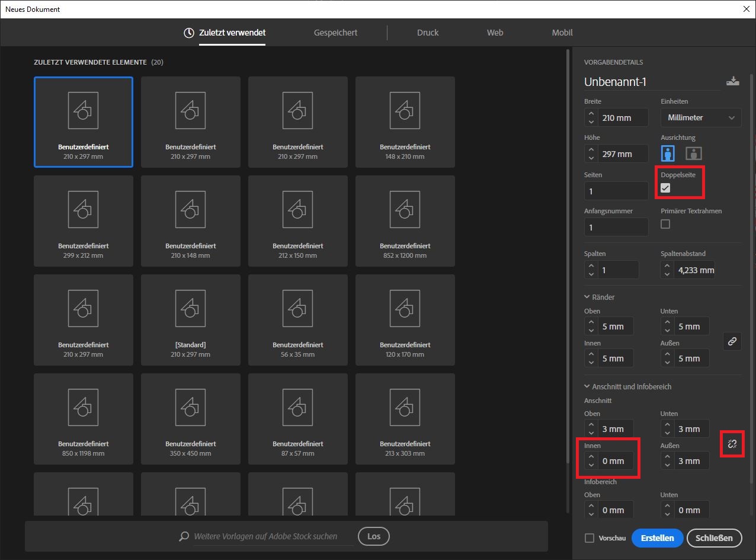Enable the Primärer Textrahmen checkbox
The height and width of the screenshot is (560, 756).
[x=665, y=224]
